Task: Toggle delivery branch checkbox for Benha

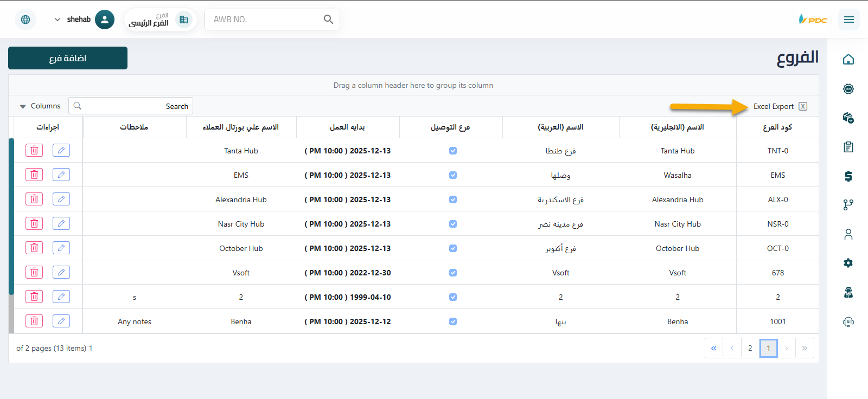Action: click(453, 321)
